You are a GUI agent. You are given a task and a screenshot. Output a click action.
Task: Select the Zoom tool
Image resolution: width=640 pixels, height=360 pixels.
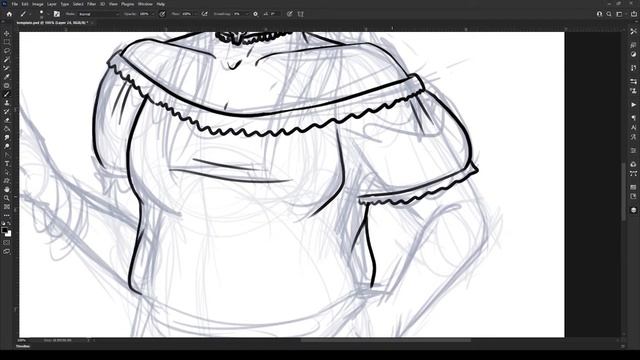click(7, 198)
